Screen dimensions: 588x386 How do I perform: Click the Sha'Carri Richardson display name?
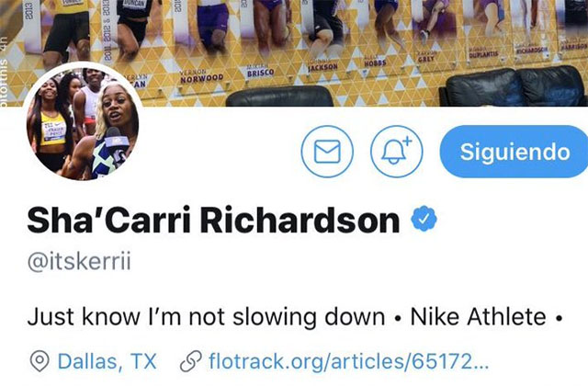pyautogui.click(x=213, y=221)
